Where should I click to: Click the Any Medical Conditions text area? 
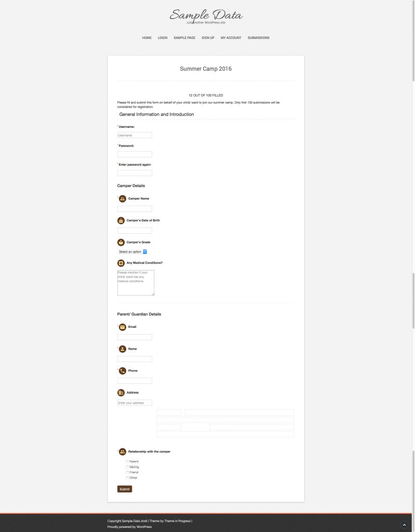coord(136,283)
